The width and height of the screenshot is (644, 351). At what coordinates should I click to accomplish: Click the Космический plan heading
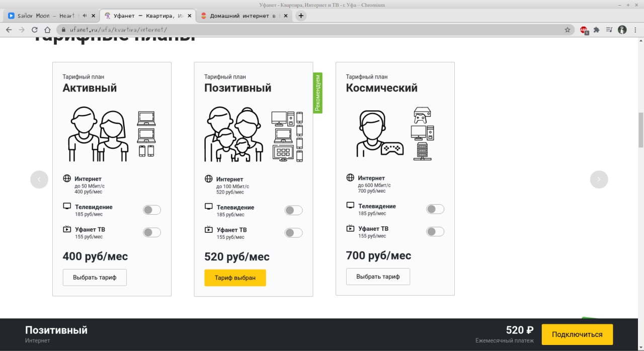click(x=382, y=88)
